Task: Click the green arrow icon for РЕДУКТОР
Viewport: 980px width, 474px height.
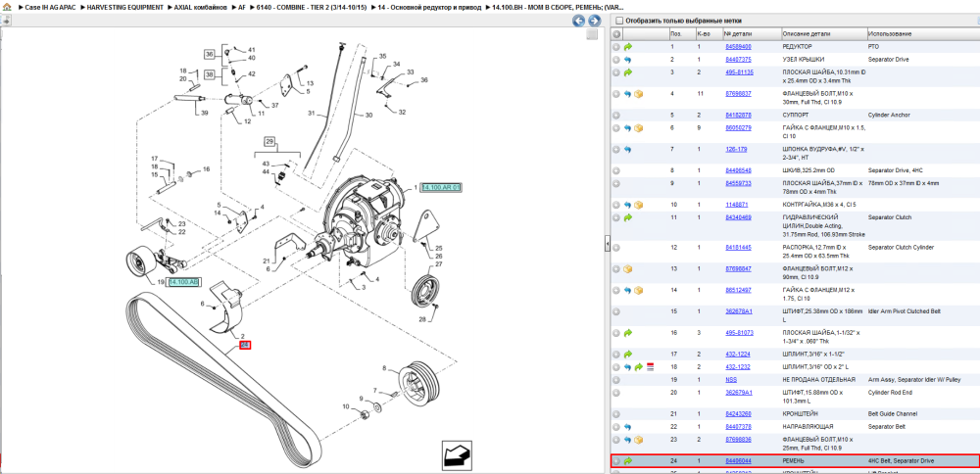Action: pyautogui.click(x=628, y=47)
